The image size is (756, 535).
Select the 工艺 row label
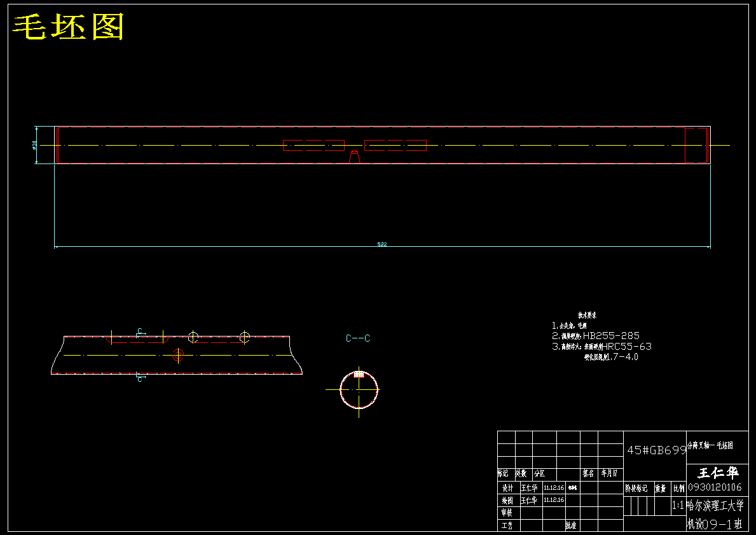click(507, 525)
